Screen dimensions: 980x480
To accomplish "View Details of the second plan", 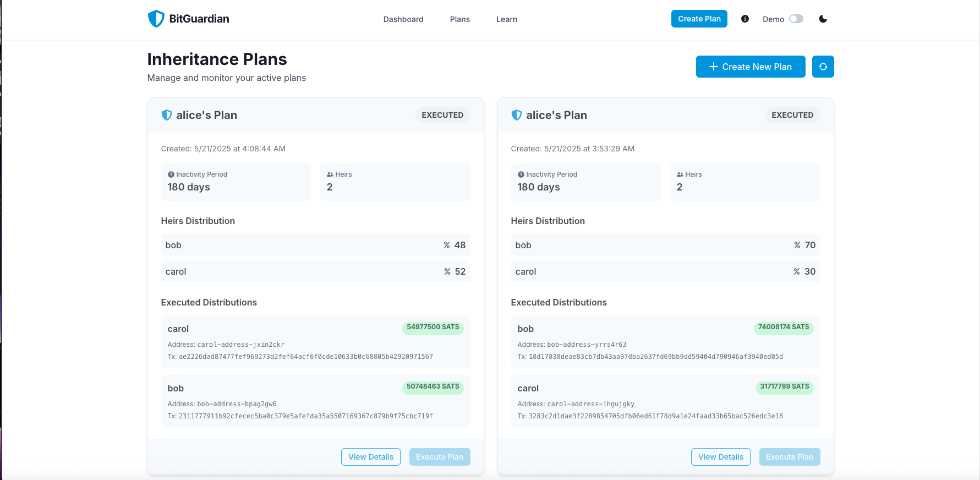I will (721, 457).
